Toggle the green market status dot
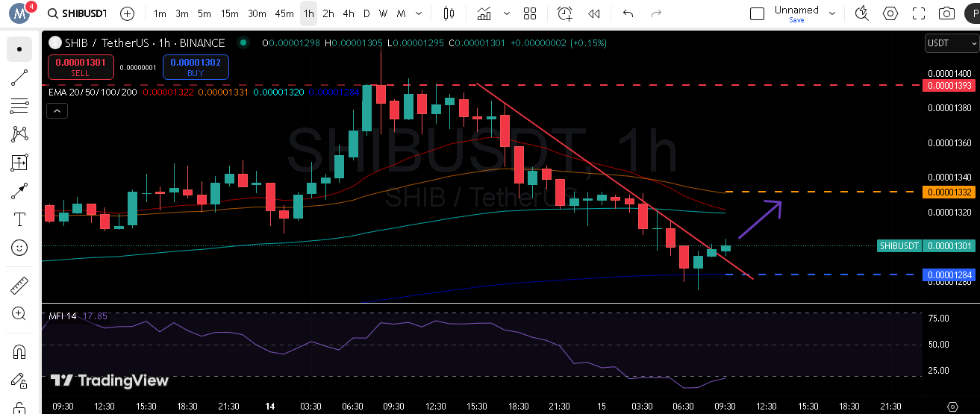The image size is (980, 414). click(242, 43)
